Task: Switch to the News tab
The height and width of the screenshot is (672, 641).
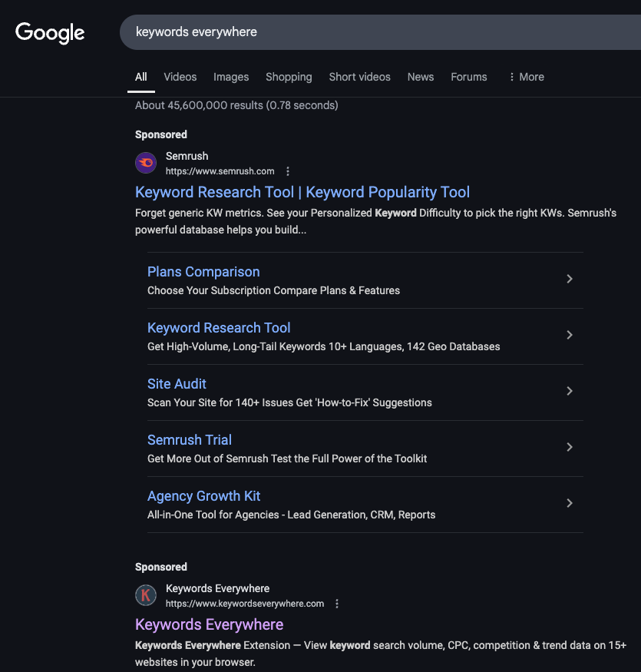Action: click(421, 77)
